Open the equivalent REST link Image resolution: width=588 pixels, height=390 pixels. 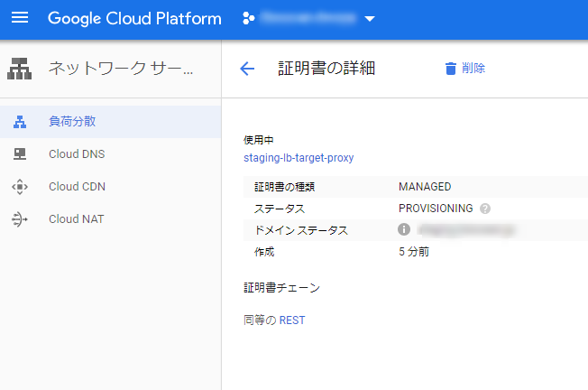(x=292, y=320)
